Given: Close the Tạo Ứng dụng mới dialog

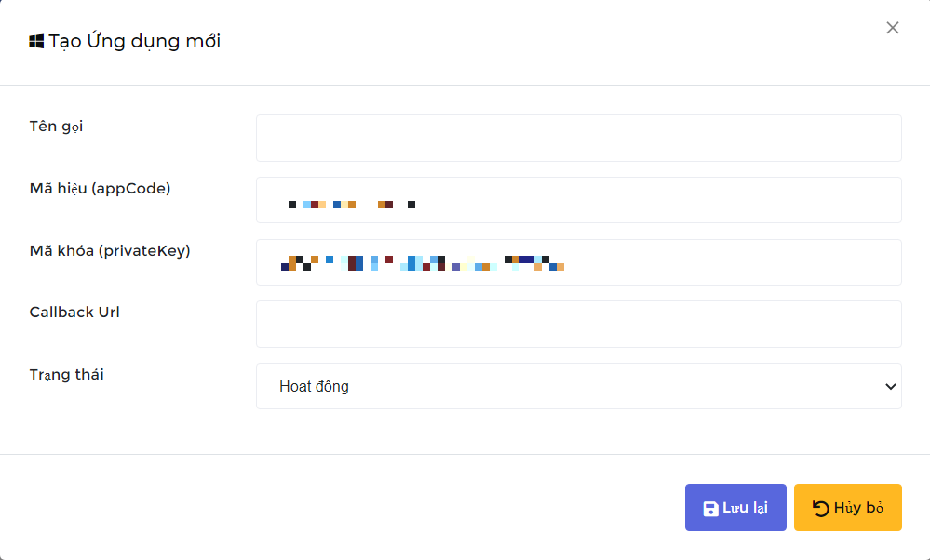Looking at the screenshot, I should tap(893, 28).
